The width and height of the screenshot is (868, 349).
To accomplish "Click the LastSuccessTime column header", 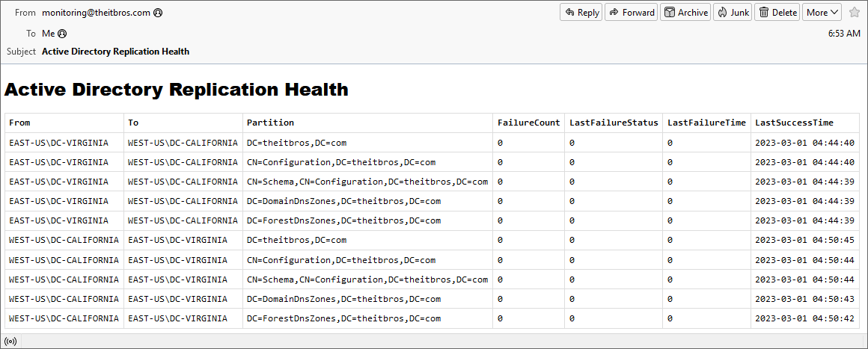I will (794, 123).
